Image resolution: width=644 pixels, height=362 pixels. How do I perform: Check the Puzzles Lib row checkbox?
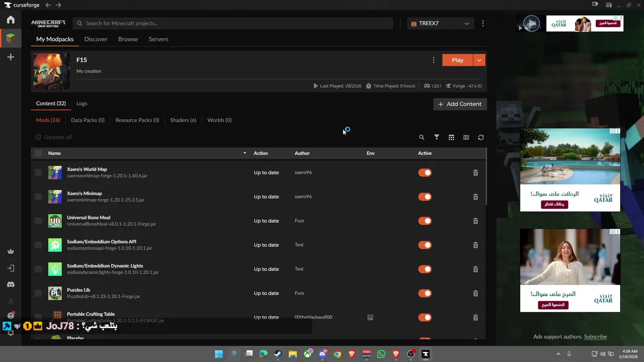click(38, 293)
